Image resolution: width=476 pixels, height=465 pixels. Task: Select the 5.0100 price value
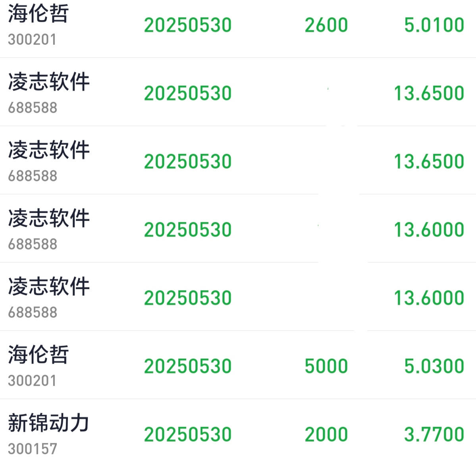tap(434, 25)
